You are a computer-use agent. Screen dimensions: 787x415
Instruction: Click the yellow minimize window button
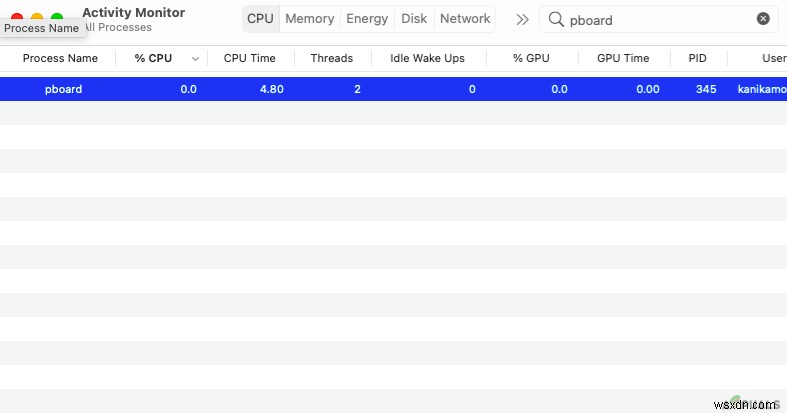click(37, 18)
